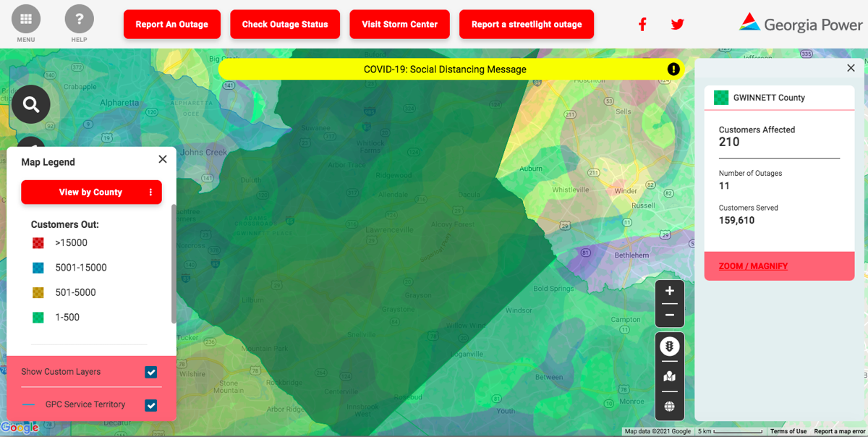Click the COVID-19 alert exclamation icon
This screenshot has height=437, width=868.
[x=673, y=69]
